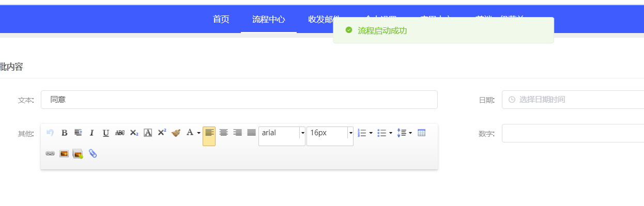Expand the ordered list style dropdown
The image size is (644, 206).
pyautogui.click(x=371, y=133)
